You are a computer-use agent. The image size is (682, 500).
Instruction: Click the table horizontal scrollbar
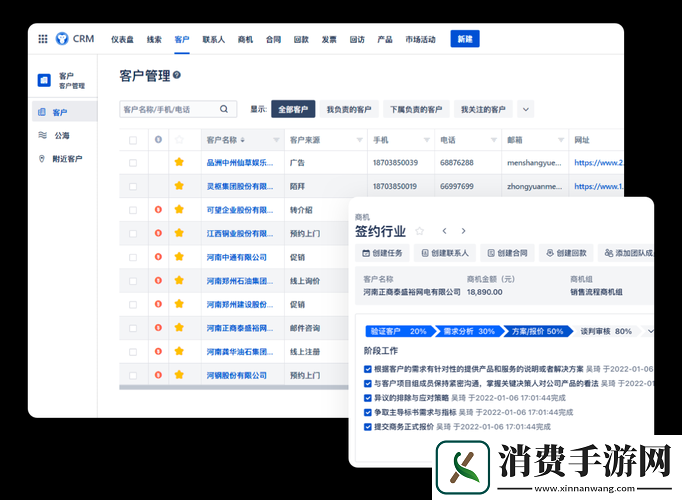point(234,387)
